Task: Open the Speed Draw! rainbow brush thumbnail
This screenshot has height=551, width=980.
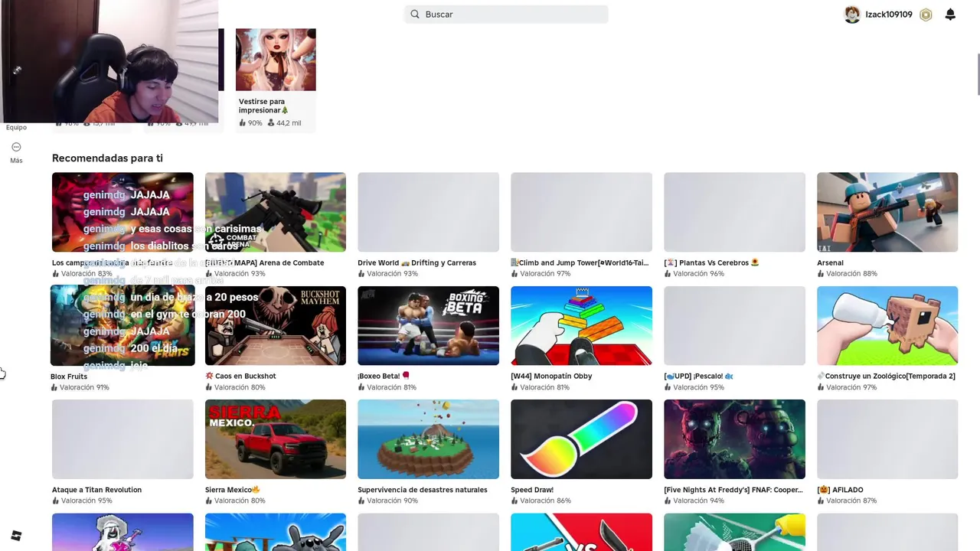Action: [582, 439]
